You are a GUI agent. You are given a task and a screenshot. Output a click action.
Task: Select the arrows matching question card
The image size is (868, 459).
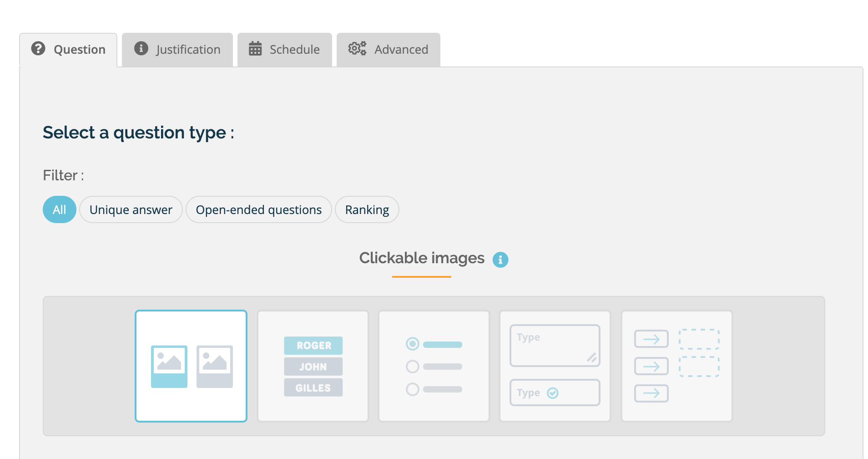coord(677,366)
